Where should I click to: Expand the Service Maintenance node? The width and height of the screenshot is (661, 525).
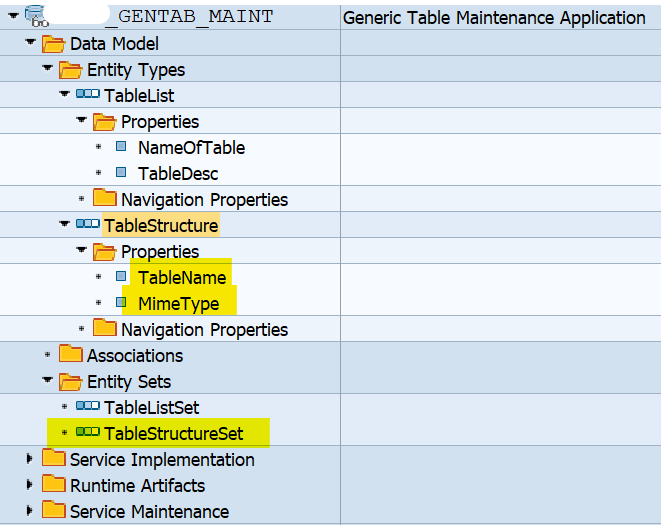[29, 511]
